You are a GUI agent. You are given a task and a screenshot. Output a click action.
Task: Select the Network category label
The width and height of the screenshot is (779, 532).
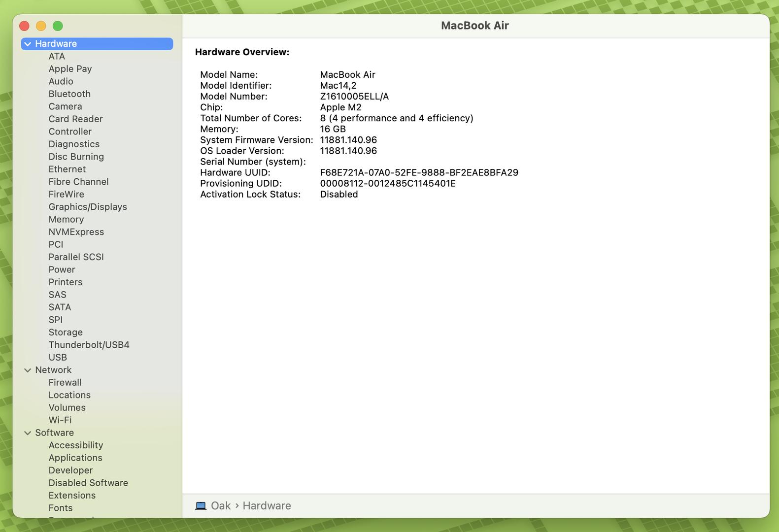(x=53, y=370)
